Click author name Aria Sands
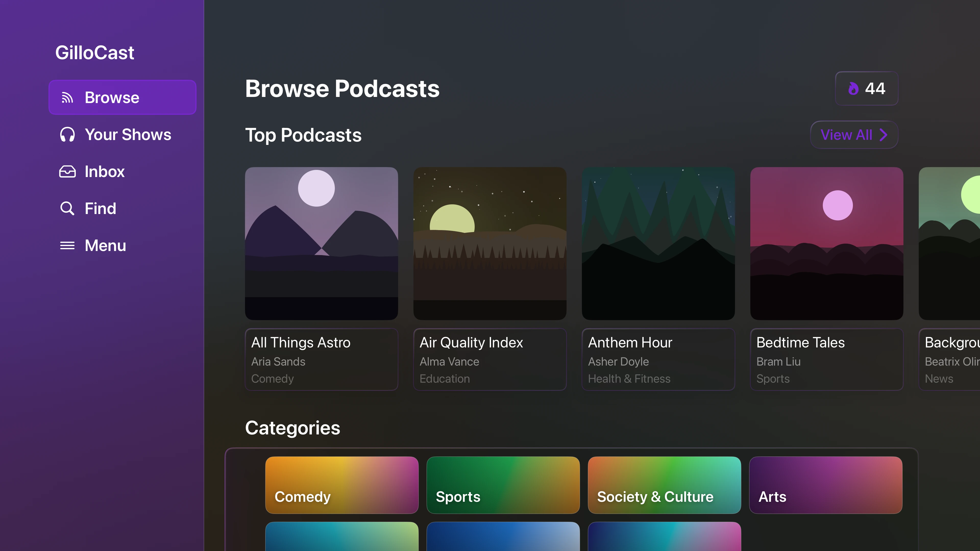 click(x=278, y=362)
